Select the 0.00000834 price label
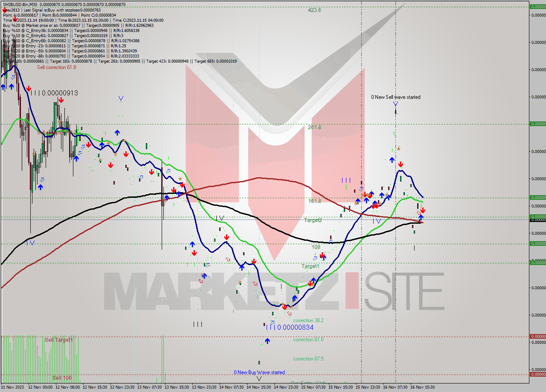Image resolution: width=546 pixels, height=392 pixels. [x=295, y=328]
